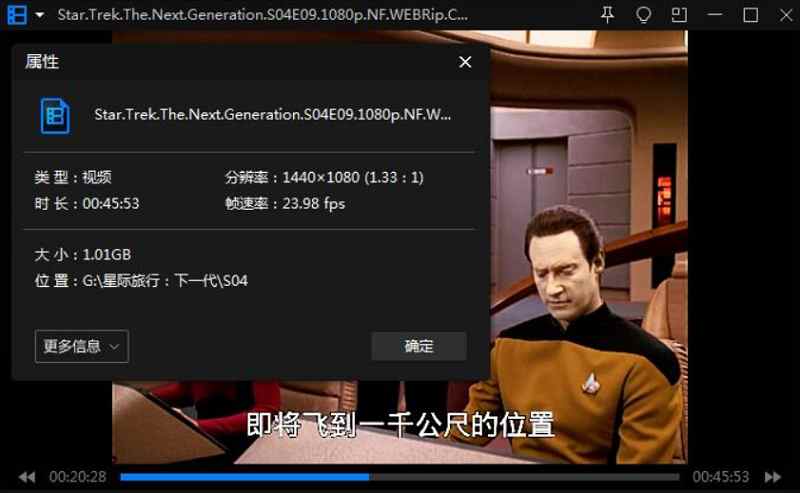
Task: Seek on the playback progress bar
Action: [x=399, y=477]
